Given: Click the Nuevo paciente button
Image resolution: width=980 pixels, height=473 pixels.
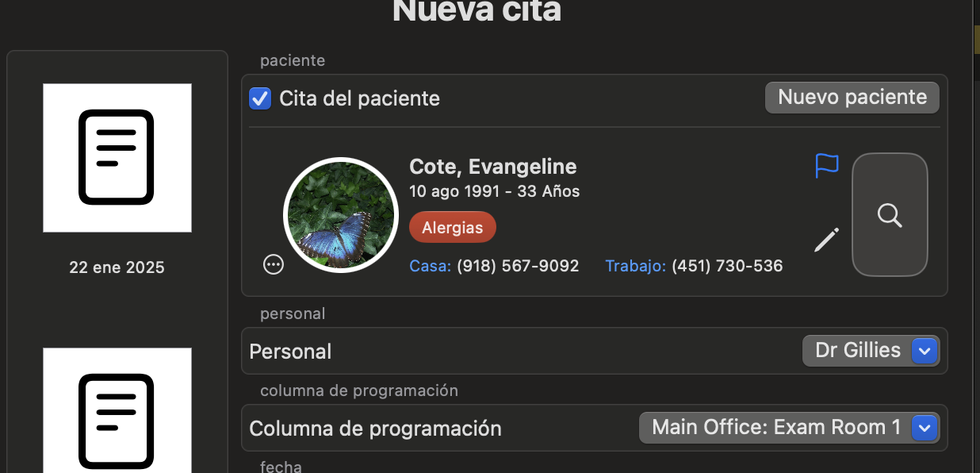Looking at the screenshot, I should tap(852, 98).
